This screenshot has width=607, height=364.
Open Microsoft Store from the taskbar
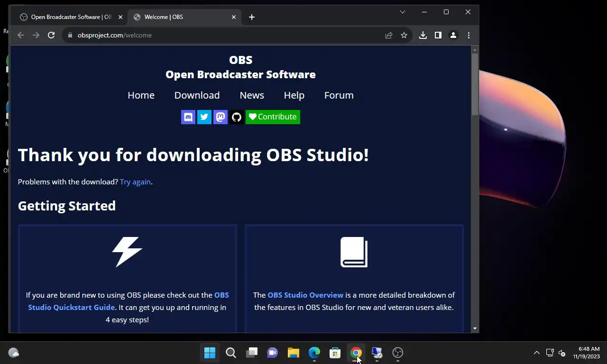click(x=335, y=353)
